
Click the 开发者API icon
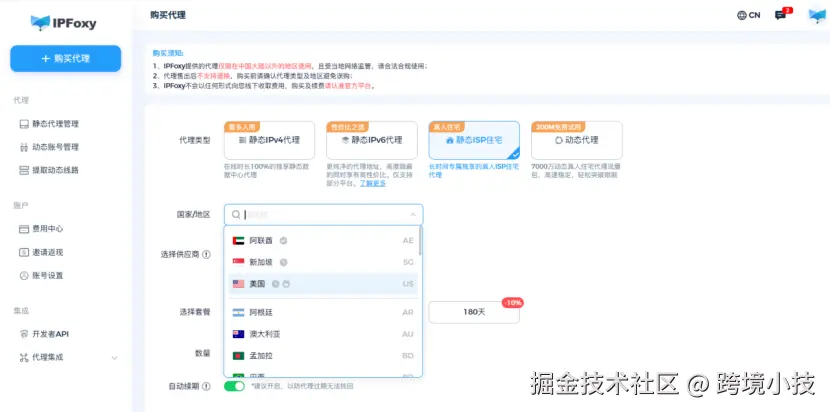coord(24,334)
